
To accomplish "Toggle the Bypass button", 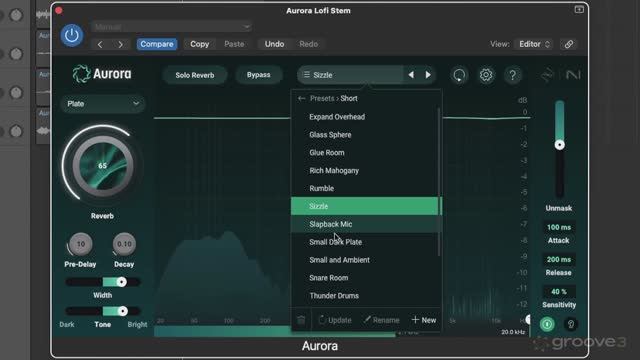I will 258,75.
